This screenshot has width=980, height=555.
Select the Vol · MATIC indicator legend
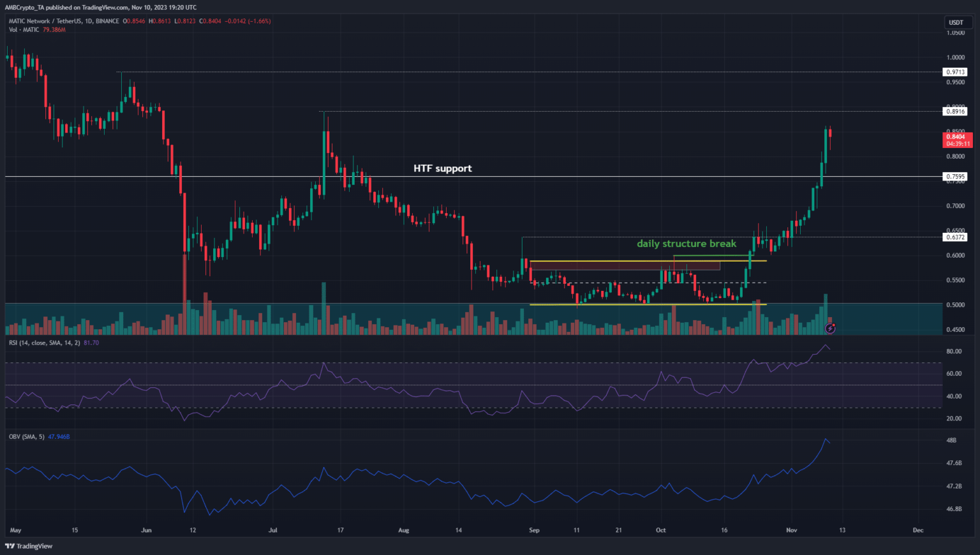(x=24, y=30)
